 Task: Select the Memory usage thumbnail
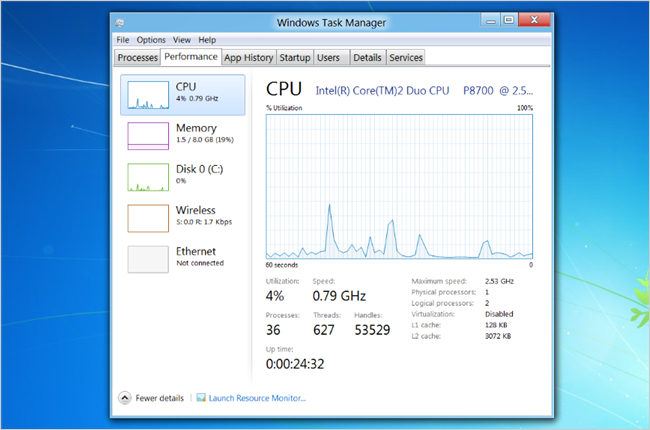(x=148, y=136)
